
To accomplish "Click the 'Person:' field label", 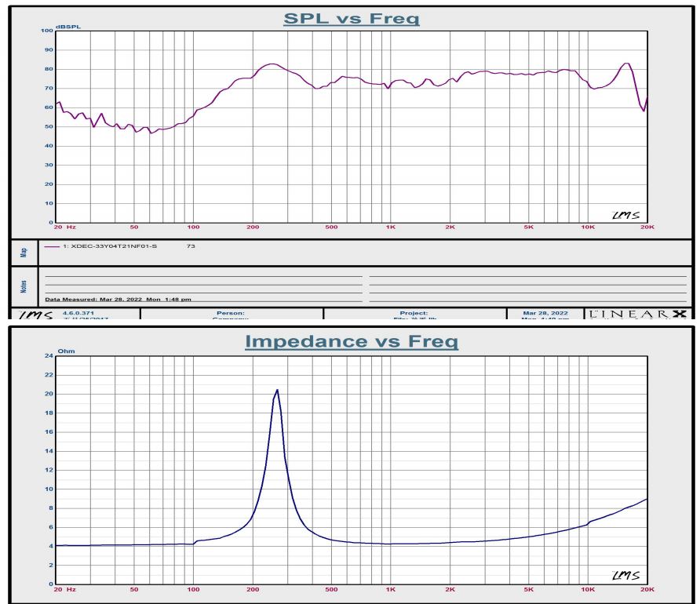I will tap(231, 313).
